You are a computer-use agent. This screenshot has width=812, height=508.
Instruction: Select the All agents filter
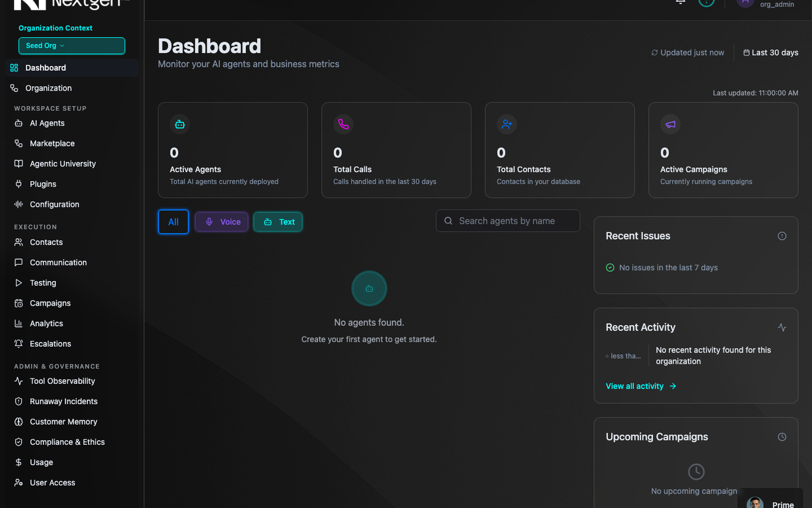(x=173, y=222)
